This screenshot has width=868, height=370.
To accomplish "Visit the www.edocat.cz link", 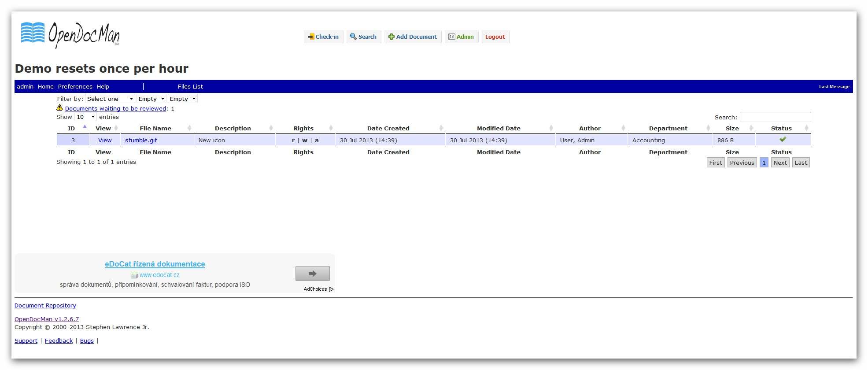I will pos(159,275).
